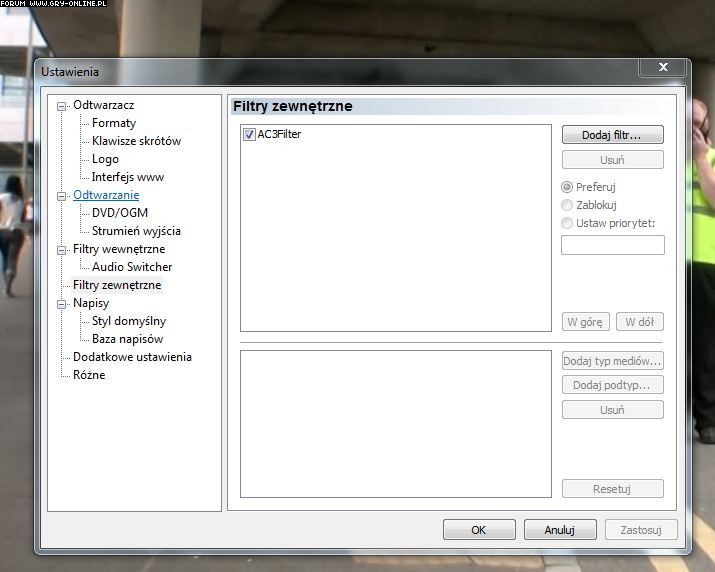The width and height of the screenshot is (715, 572).
Task: Open Strumień wyjścia settings
Action: [136, 231]
